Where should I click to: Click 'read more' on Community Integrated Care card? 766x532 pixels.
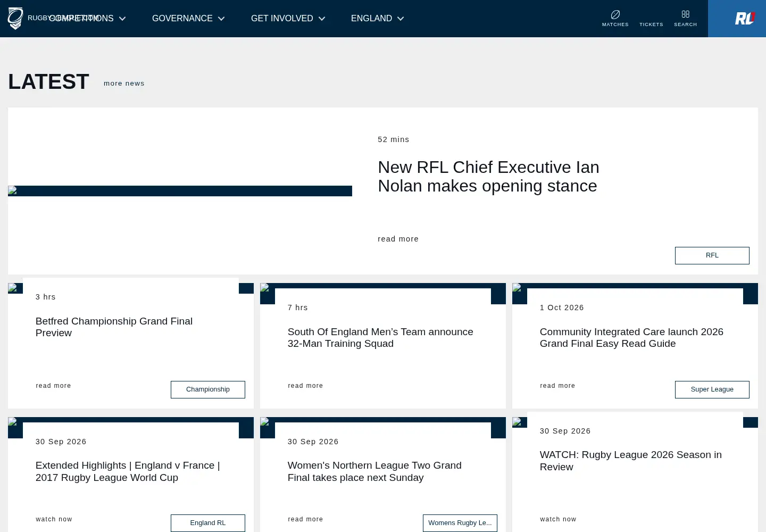pyautogui.click(x=557, y=386)
